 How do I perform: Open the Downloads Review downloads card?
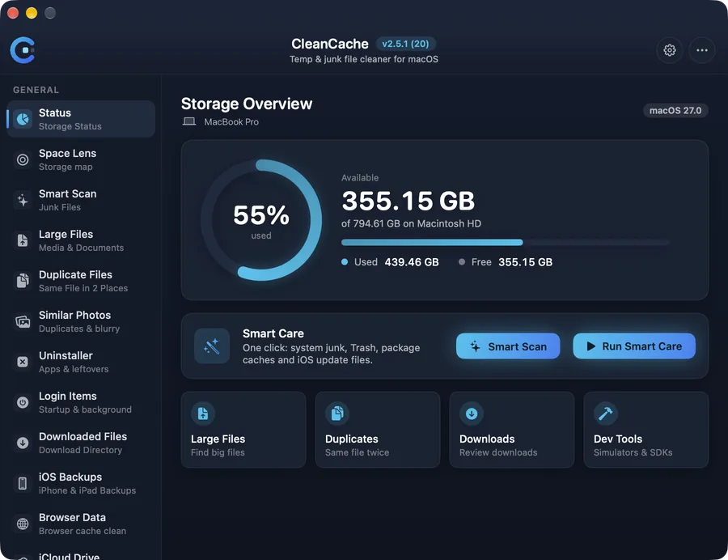[x=512, y=430]
